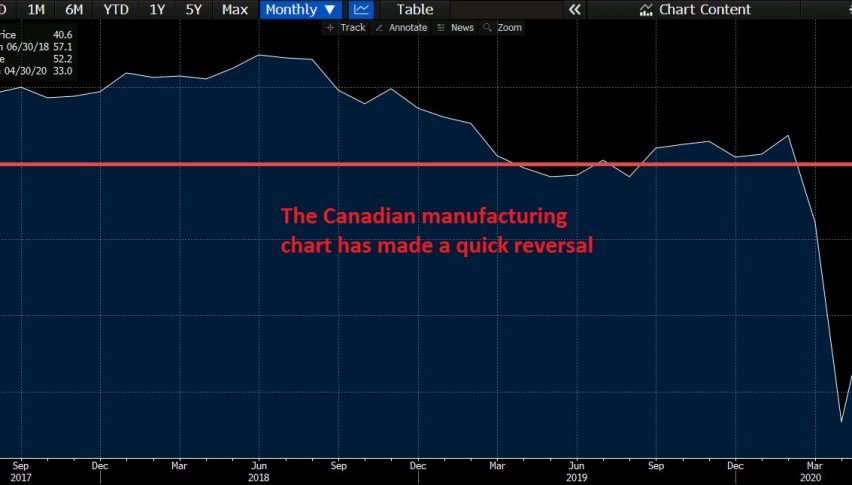Collapse panel with double chevron icon
This screenshot has height=485, width=852.
574,9
